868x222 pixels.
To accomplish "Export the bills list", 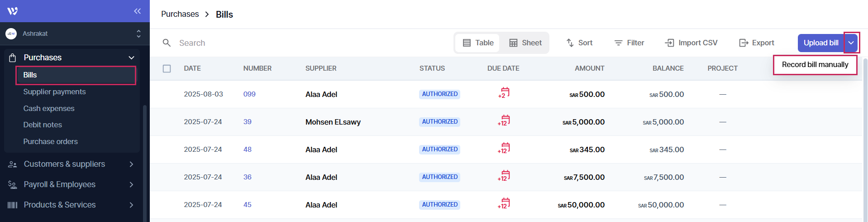I will pyautogui.click(x=757, y=43).
